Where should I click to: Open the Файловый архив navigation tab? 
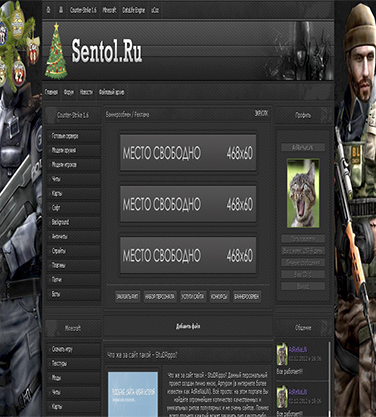click(111, 92)
